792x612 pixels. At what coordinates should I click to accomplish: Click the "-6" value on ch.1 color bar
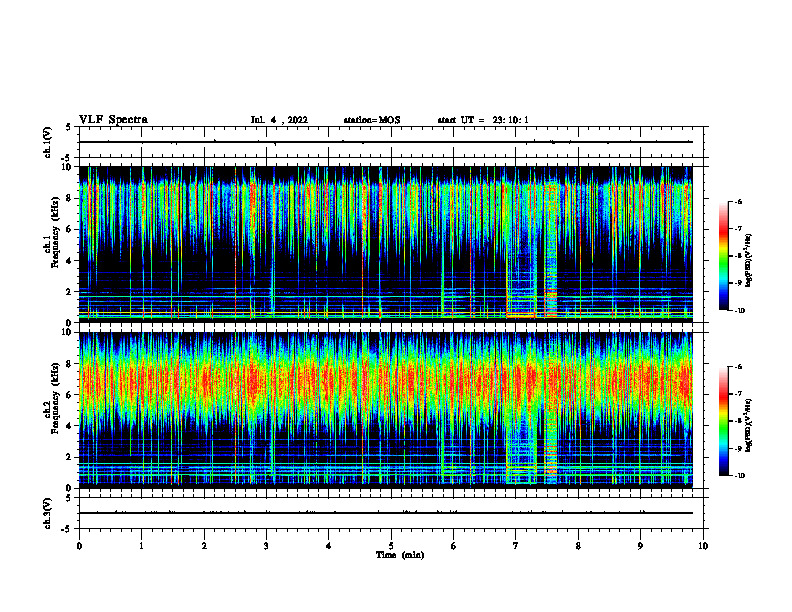point(738,201)
